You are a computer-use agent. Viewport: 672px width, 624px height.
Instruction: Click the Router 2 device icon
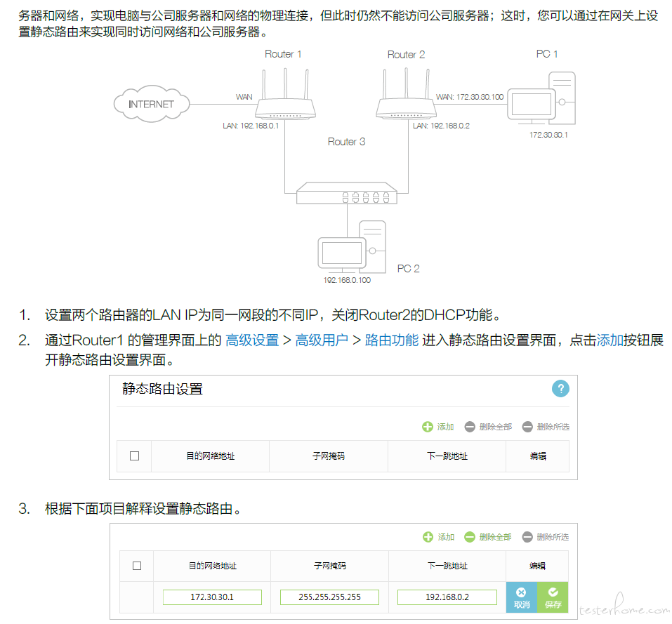click(x=407, y=94)
